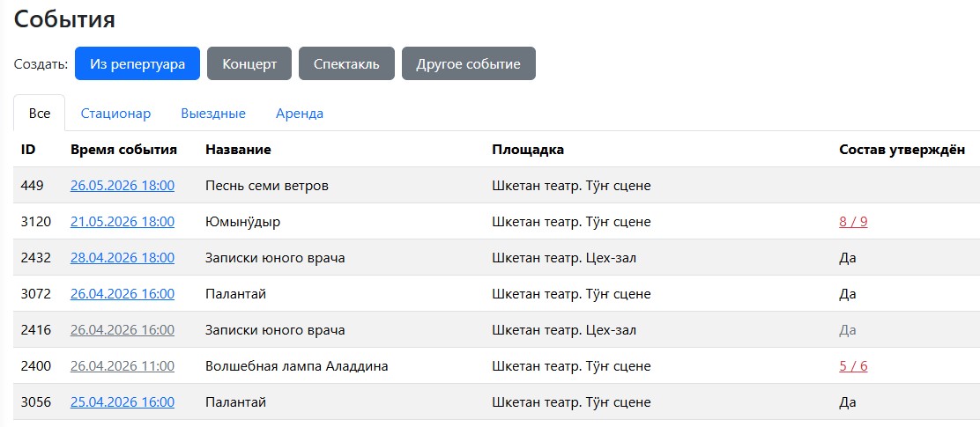Click the 26.04.2026 11:00 event link
The width and height of the screenshot is (980, 427).
coord(122,366)
